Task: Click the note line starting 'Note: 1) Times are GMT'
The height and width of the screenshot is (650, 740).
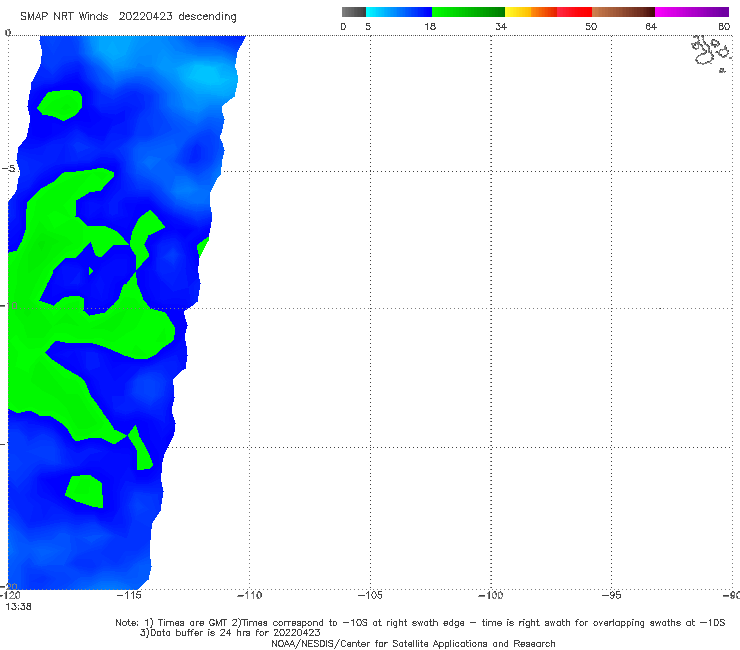Action: click(420, 623)
